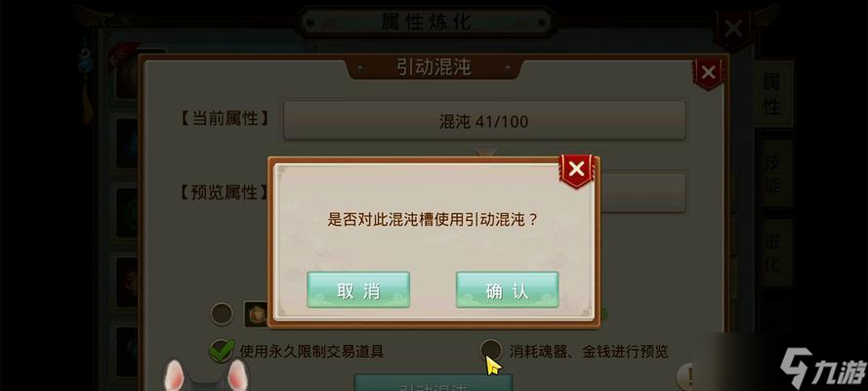The width and height of the screenshot is (868, 391).
Task: Uncheck 使用永久限制交易道具 checkbox
Action: (222, 350)
